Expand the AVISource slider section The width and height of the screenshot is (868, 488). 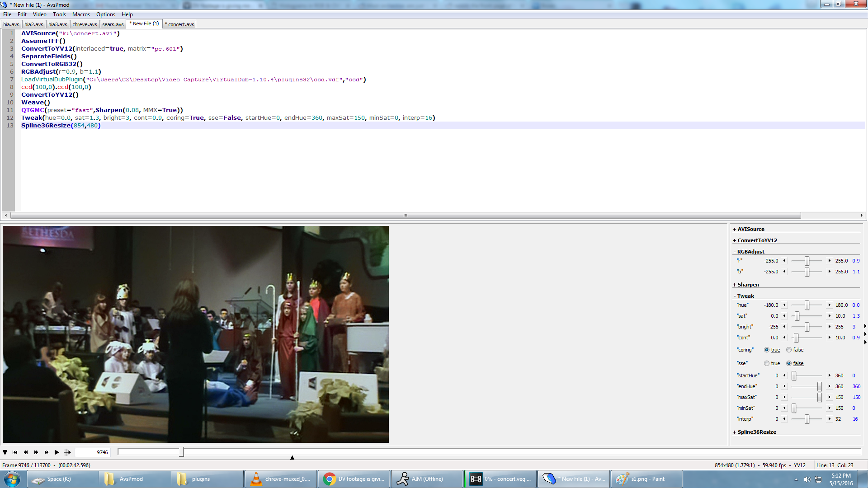pos(750,229)
